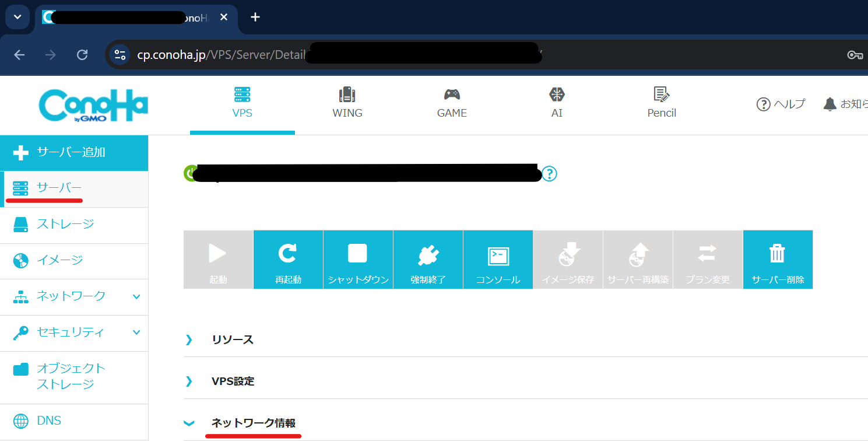The image size is (868, 441).
Task: Switch to the WING service tab
Action: pos(347,103)
